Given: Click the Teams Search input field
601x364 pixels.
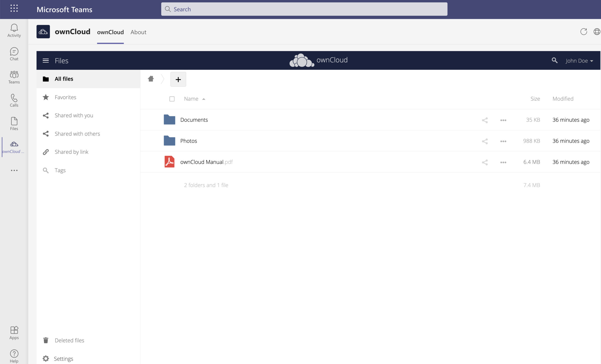Looking at the screenshot, I should click(304, 9).
